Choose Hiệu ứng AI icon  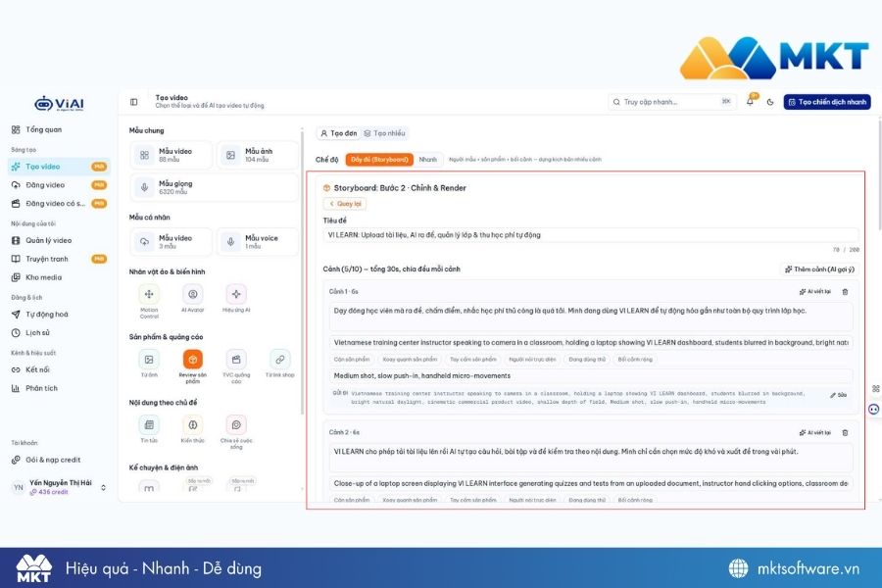[236, 294]
